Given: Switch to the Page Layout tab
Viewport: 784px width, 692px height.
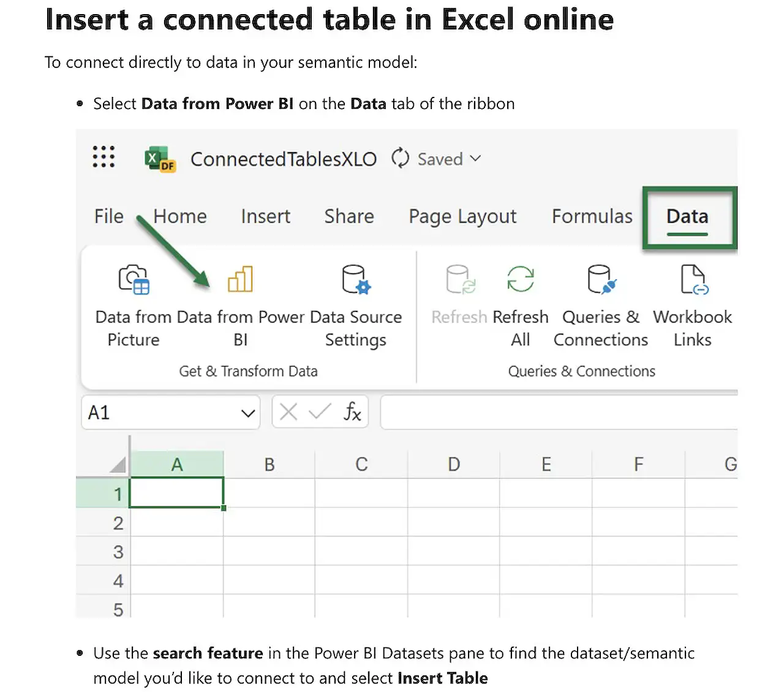Looking at the screenshot, I should [462, 217].
